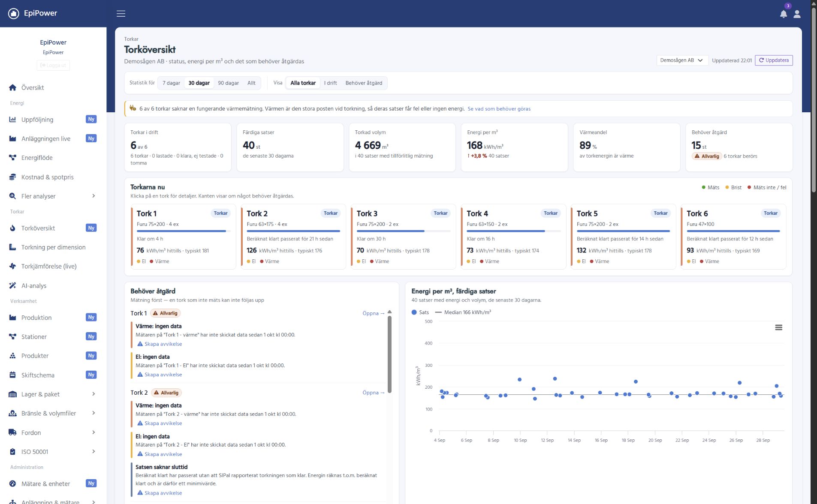The width and height of the screenshot is (817, 504).
Task: Click the EpiPower logo icon
Action: coord(14,13)
